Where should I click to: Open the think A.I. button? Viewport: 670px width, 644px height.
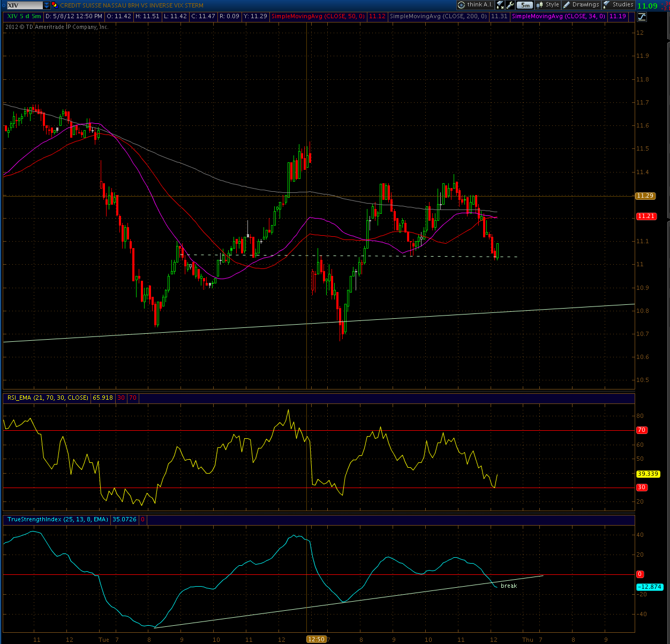476,5
